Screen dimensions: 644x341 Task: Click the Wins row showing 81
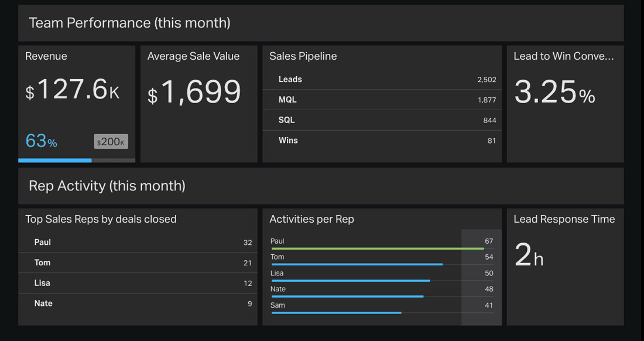click(382, 141)
